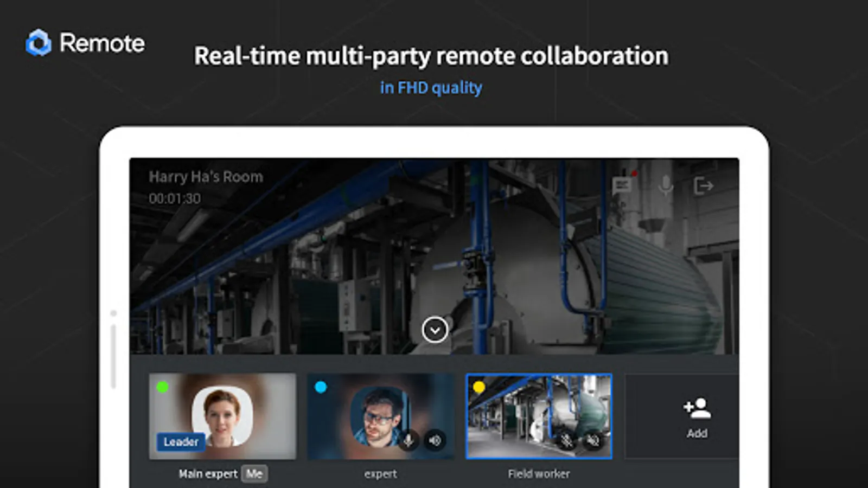Click the "in FHD quality" subtitle

coord(431,88)
